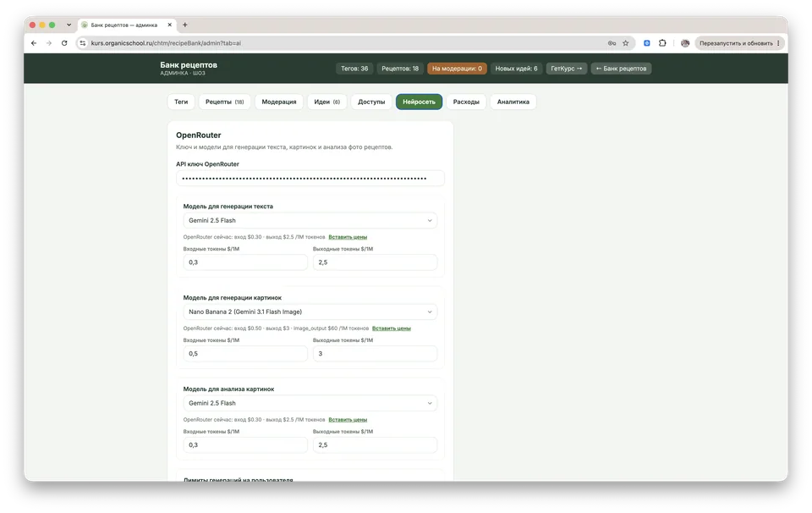Click input tokens field under text generation model
812x513 pixels.
coord(245,262)
